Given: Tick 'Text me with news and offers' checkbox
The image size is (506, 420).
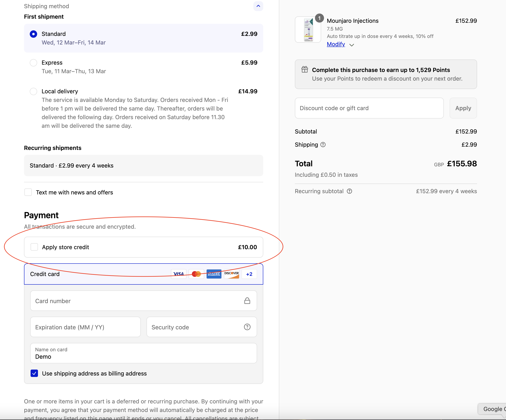Looking at the screenshot, I should [x=28, y=192].
